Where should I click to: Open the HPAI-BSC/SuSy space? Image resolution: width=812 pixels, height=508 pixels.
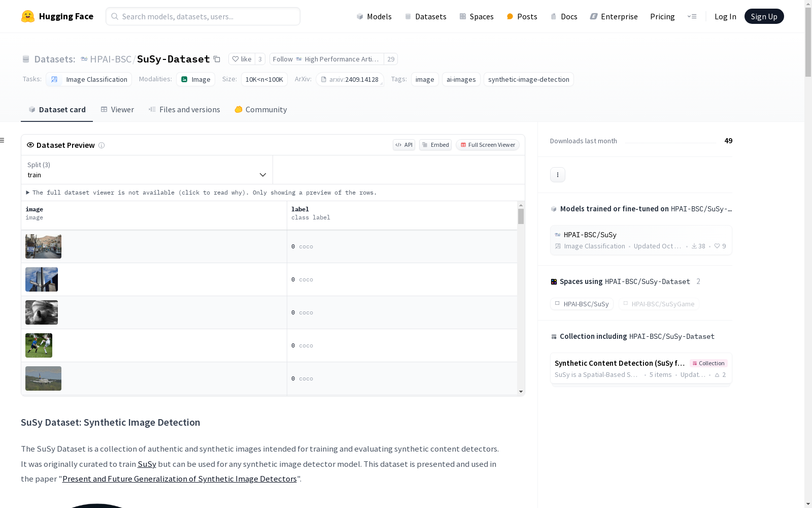click(x=582, y=304)
